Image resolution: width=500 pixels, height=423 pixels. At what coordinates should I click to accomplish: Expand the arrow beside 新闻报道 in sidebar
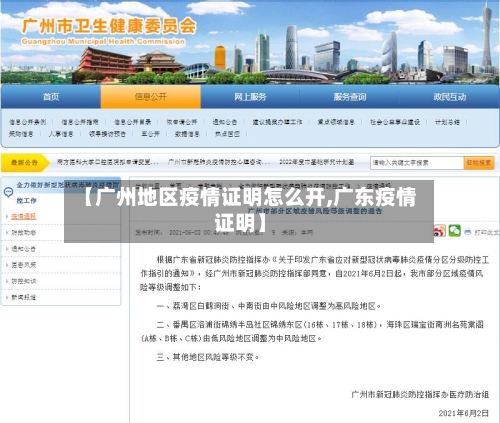click(7, 297)
